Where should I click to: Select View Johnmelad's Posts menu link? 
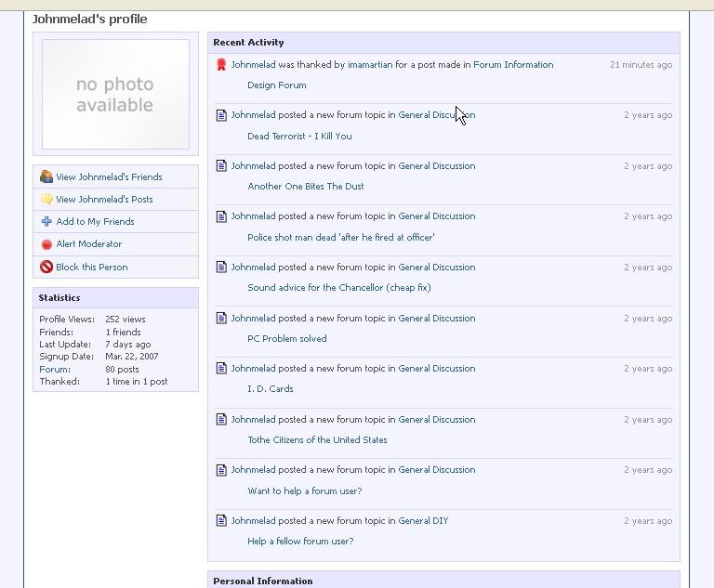(x=104, y=199)
